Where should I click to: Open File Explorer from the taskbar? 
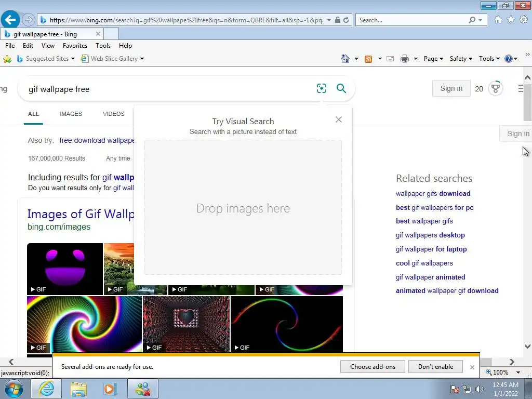78,389
